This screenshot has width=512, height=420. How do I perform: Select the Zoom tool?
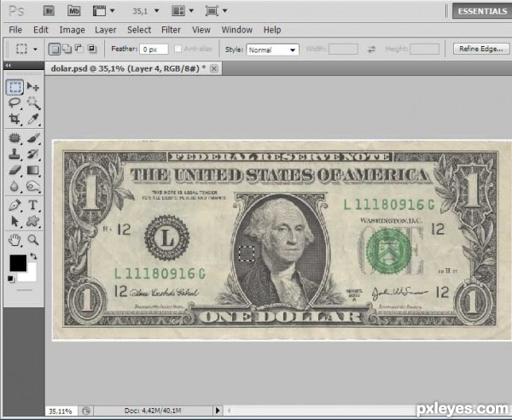tap(33, 240)
